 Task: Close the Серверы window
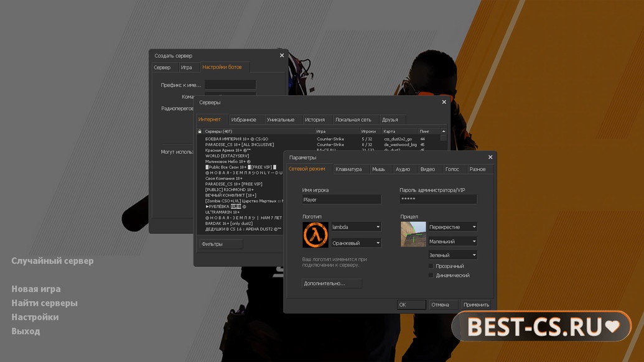coord(444,102)
